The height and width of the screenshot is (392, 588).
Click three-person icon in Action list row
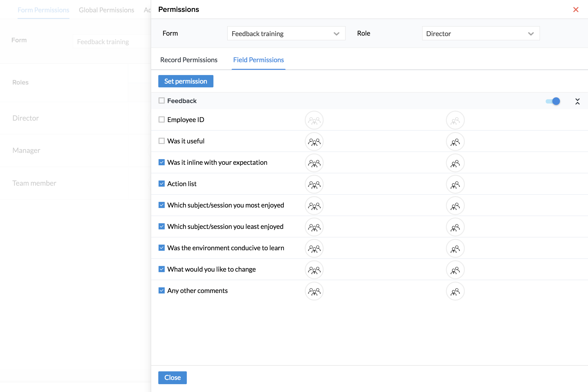[314, 184]
